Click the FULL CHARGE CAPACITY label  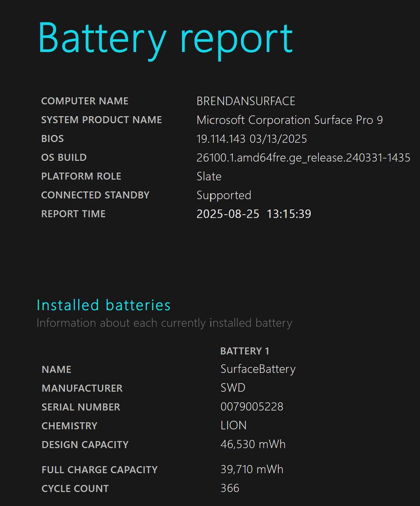[99, 469]
